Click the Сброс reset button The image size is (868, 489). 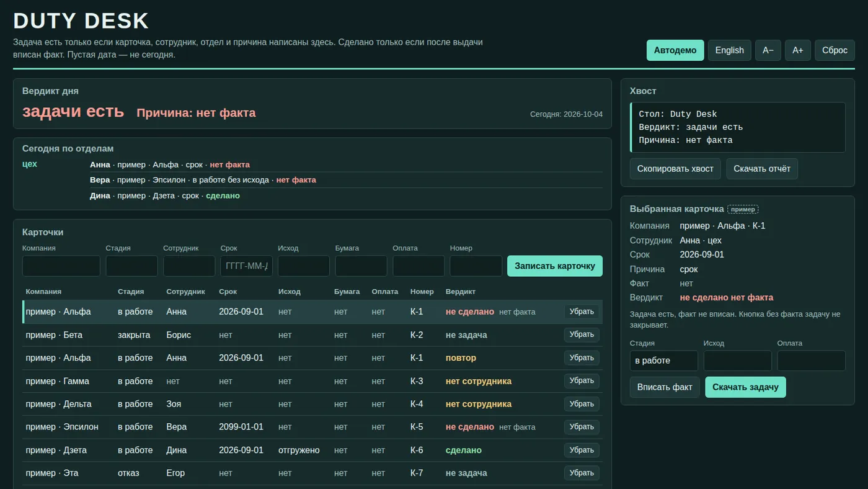pyautogui.click(x=835, y=50)
